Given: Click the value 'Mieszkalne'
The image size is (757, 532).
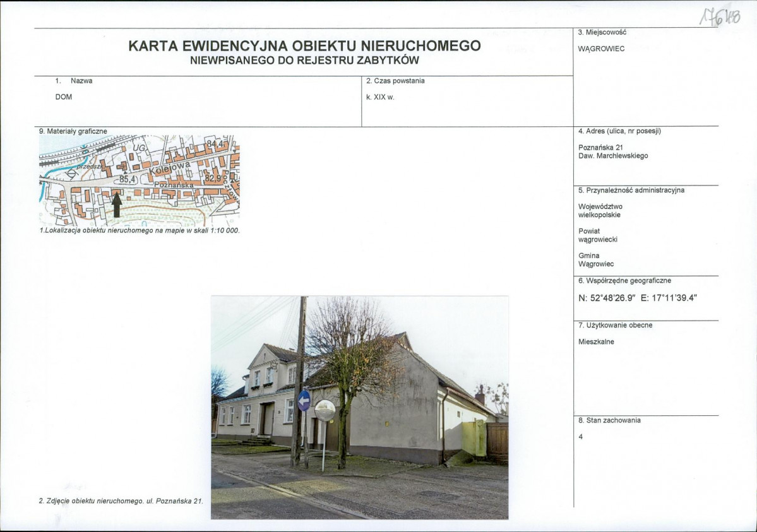Looking at the screenshot, I should tap(596, 342).
